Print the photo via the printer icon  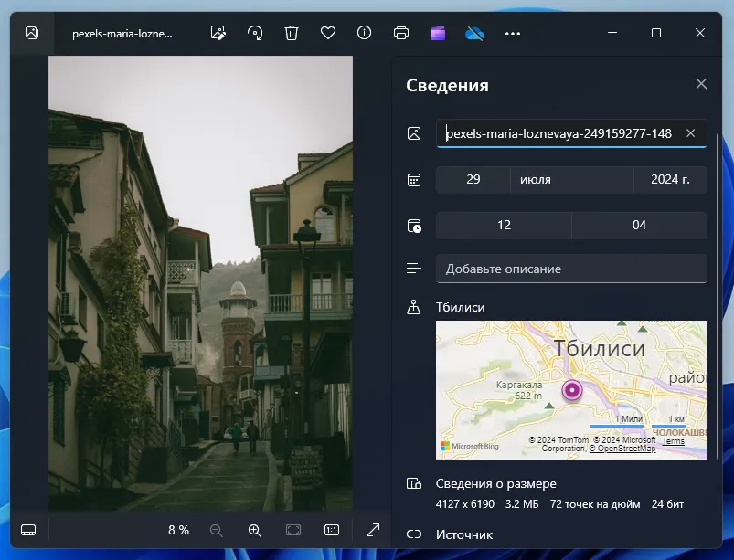click(x=400, y=33)
